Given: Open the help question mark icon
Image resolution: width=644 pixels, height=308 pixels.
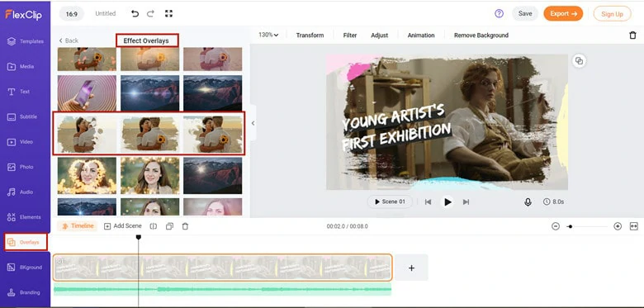Looking at the screenshot, I should (x=499, y=13).
